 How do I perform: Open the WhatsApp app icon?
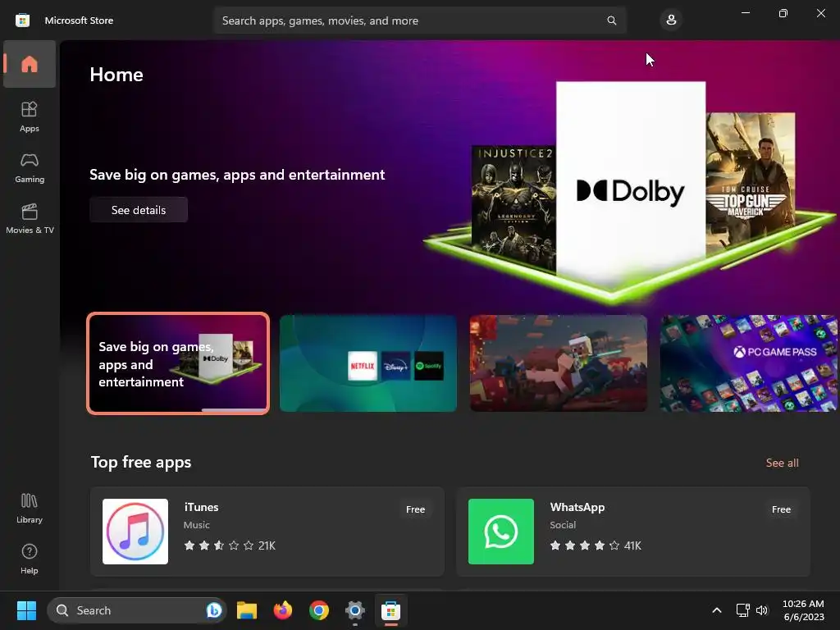tap(501, 532)
